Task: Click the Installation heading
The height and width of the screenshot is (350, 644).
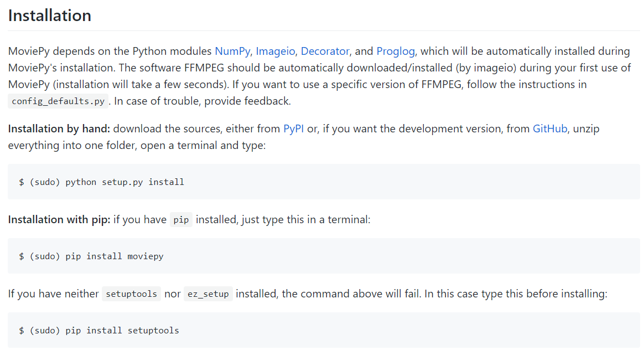Action: 50,16
